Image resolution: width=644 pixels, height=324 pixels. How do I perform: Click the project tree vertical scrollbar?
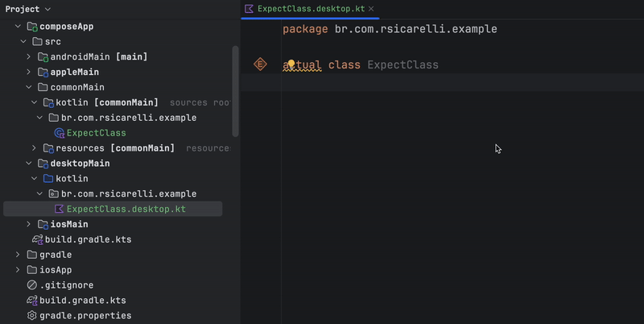235,91
